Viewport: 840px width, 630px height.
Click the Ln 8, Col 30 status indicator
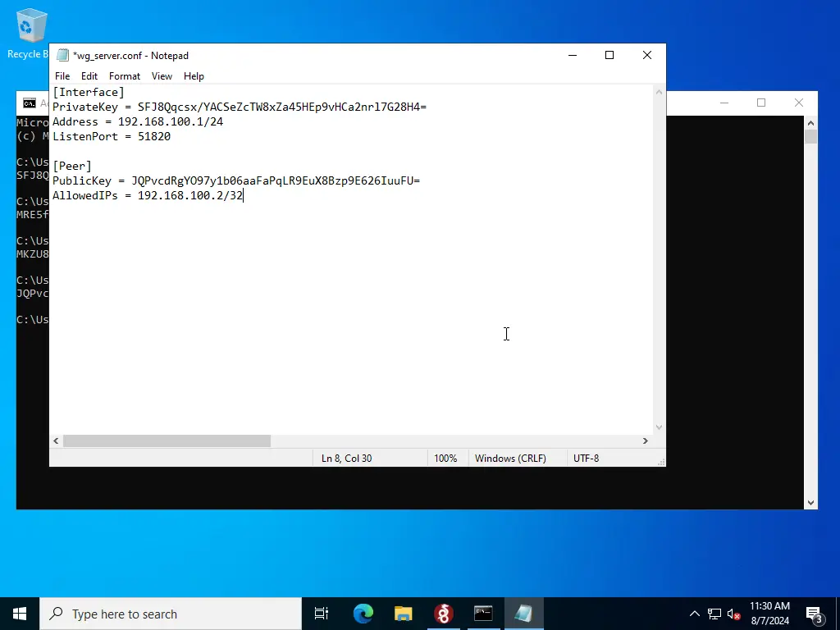pos(347,459)
